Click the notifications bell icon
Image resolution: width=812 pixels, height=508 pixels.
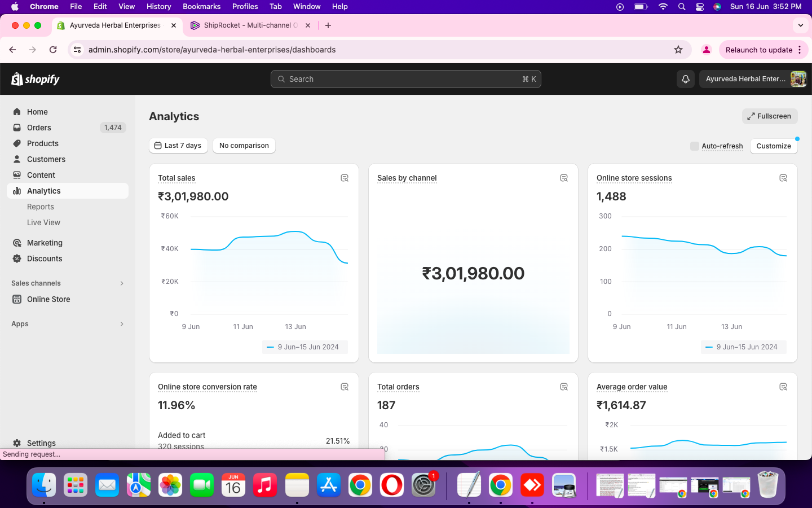[686, 79]
